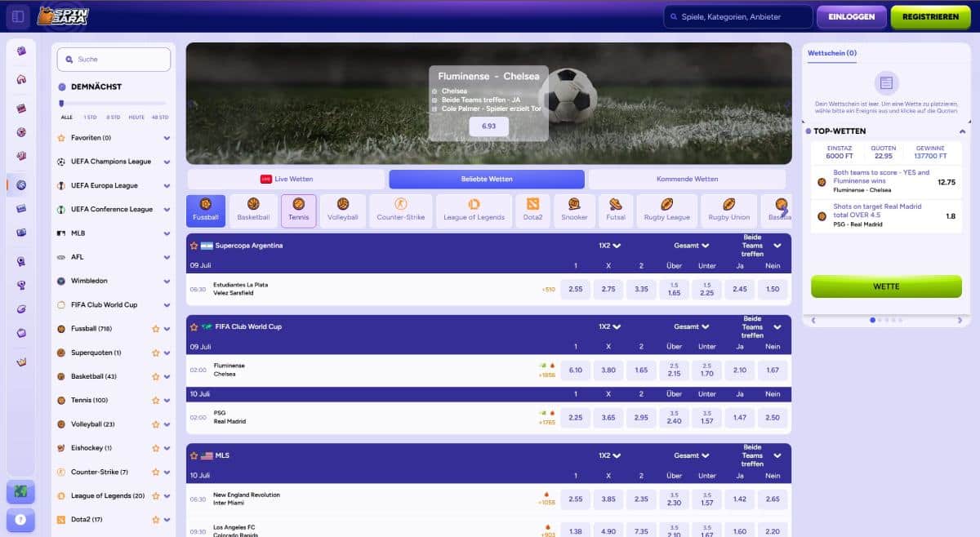
Task: Expand UEFA Champions League in sidebar
Action: tap(167, 162)
